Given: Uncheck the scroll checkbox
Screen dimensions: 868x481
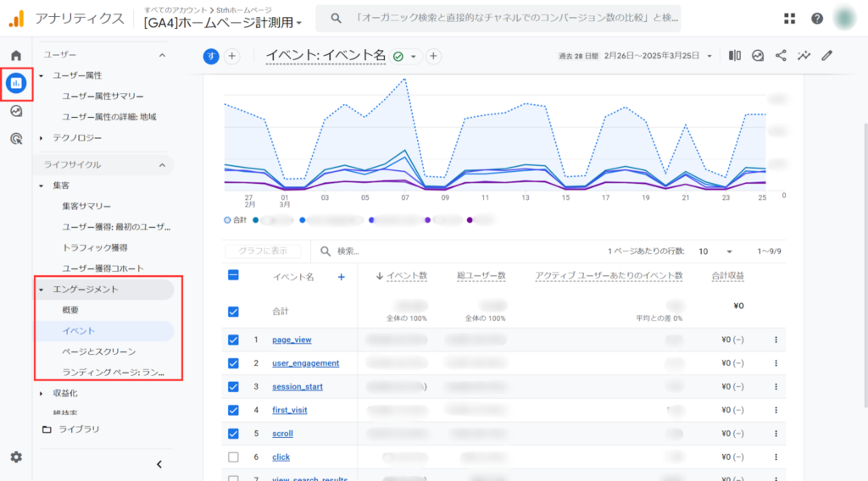Looking at the screenshot, I should (x=234, y=434).
